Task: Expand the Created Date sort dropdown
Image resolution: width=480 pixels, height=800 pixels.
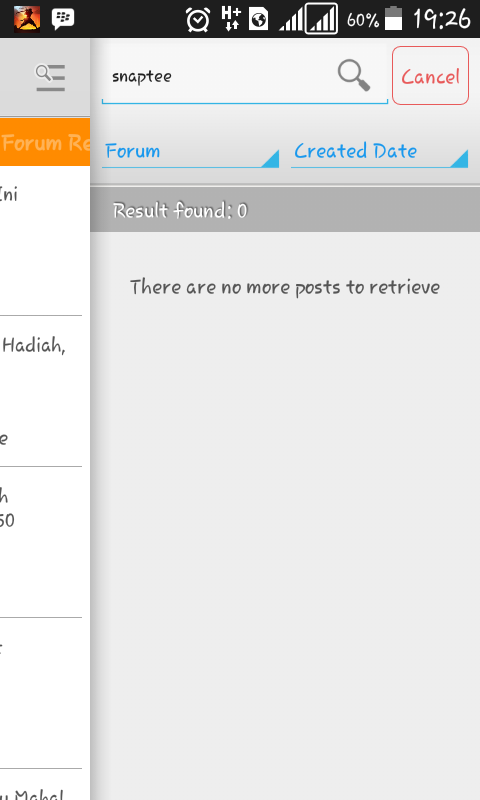Action: [x=380, y=152]
